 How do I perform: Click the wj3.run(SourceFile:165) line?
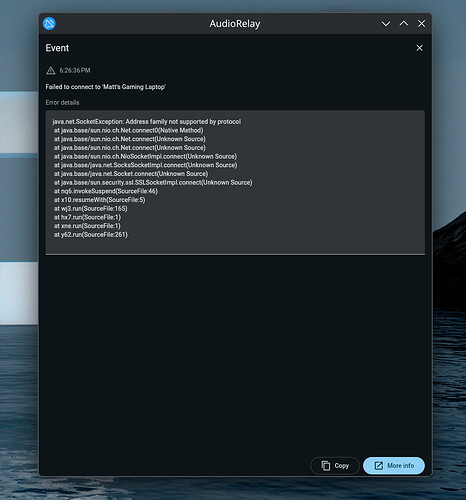(x=91, y=208)
